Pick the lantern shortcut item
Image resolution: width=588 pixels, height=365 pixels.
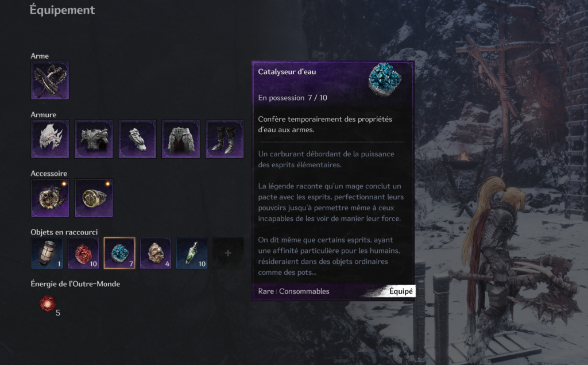[47, 253]
